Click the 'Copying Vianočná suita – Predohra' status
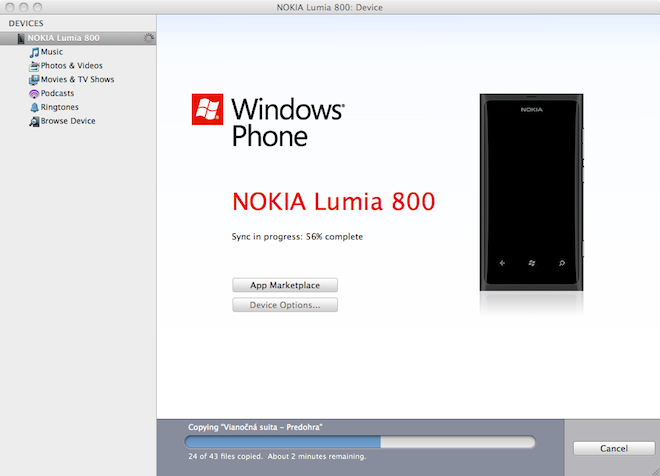 (255, 427)
